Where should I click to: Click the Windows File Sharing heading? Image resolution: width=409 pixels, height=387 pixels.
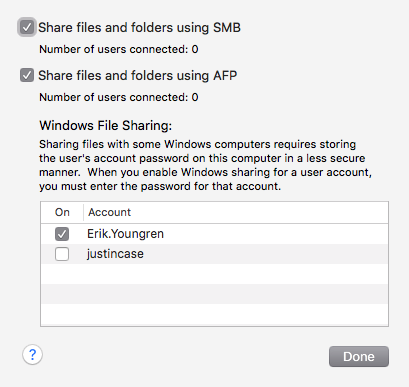(106, 126)
